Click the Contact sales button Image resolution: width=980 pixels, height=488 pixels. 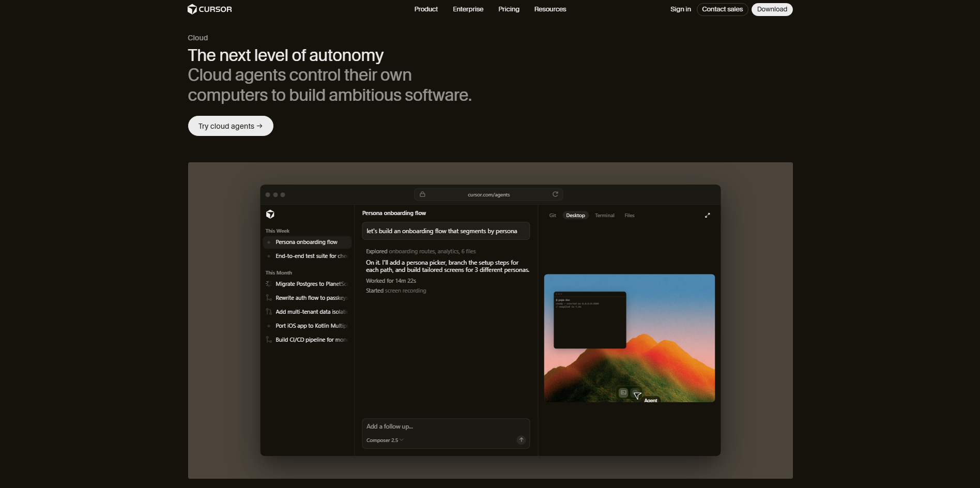tap(723, 9)
